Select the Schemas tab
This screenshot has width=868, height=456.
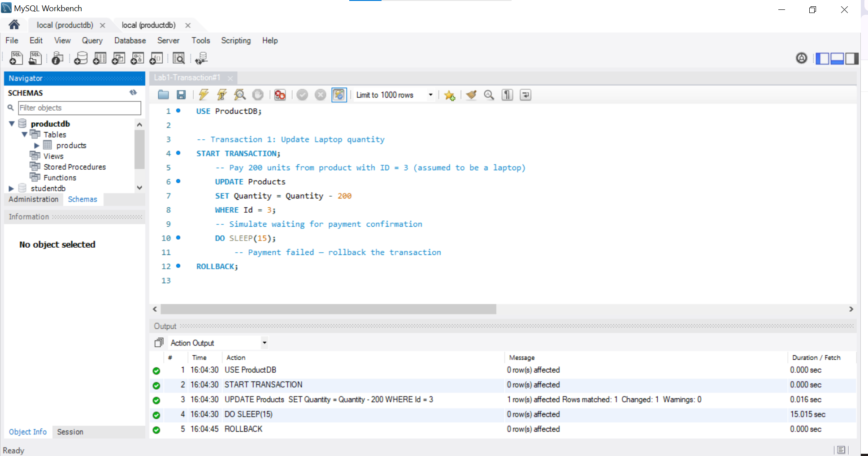point(82,199)
